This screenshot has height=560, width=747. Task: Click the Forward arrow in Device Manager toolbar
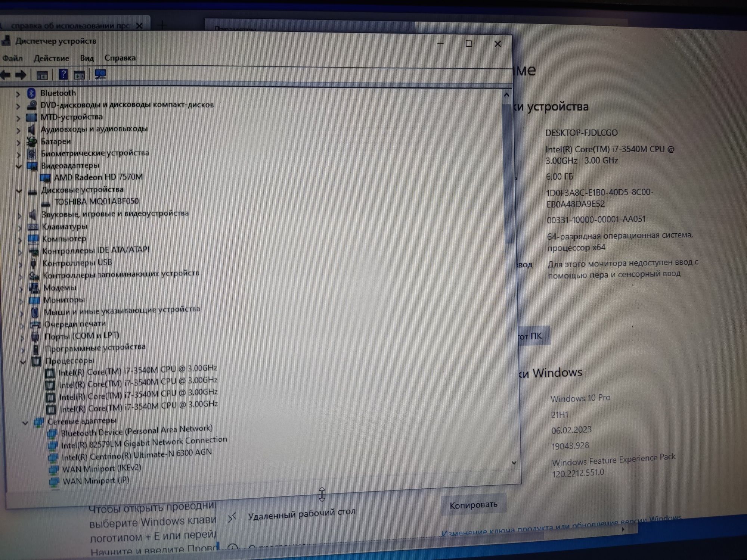click(x=21, y=75)
